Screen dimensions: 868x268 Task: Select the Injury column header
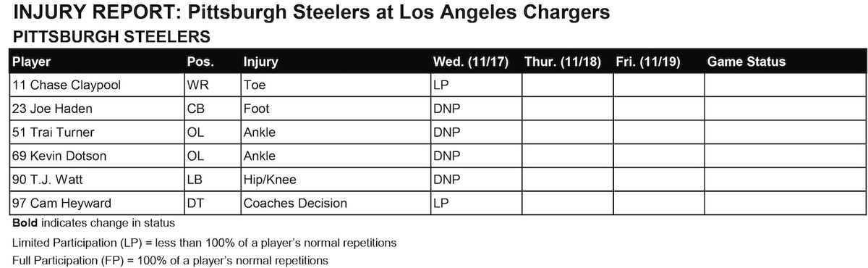(x=260, y=62)
